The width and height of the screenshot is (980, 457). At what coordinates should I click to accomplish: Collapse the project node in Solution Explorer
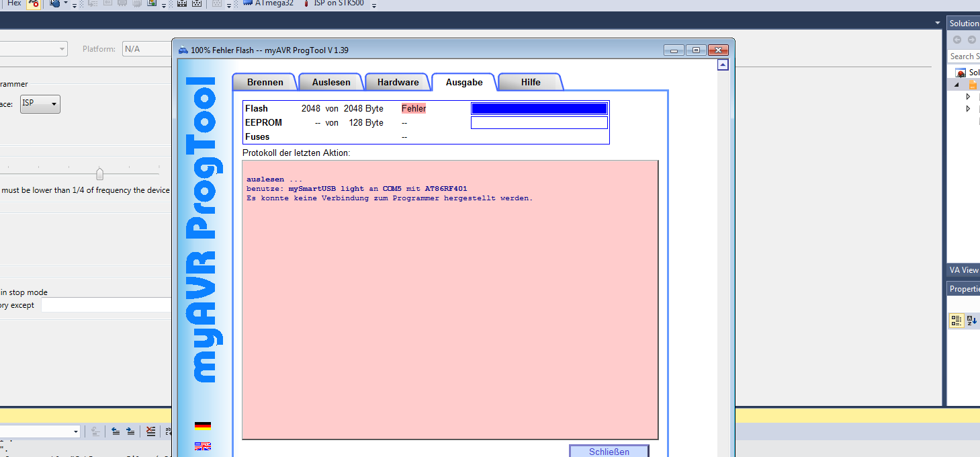tap(956, 85)
